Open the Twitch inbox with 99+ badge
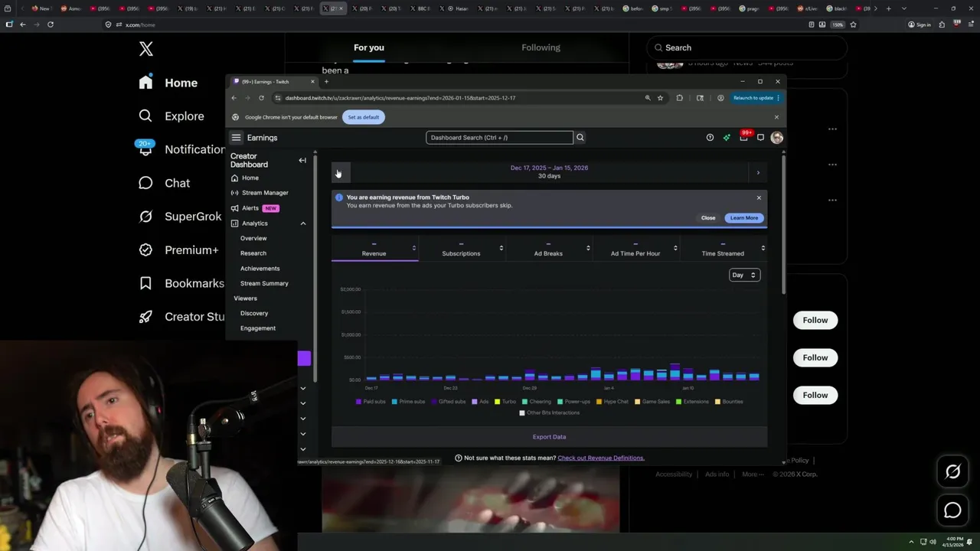This screenshot has width=980, height=551. (x=743, y=138)
